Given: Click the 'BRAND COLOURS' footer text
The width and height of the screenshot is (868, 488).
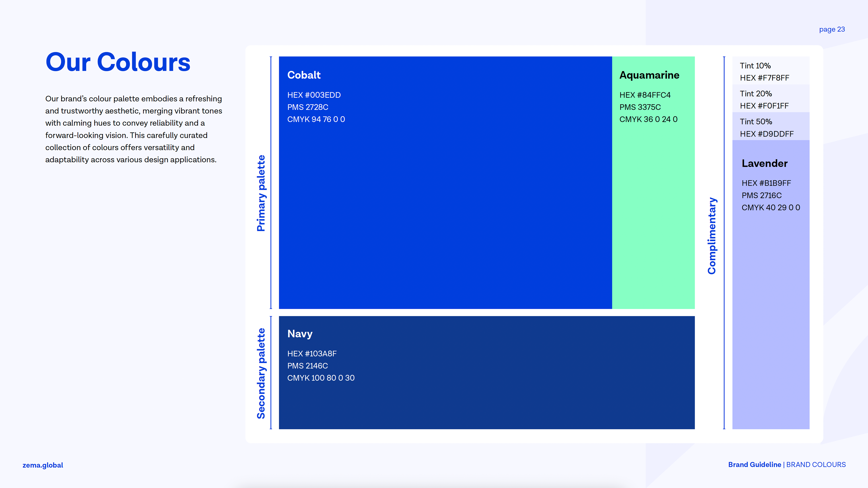Looking at the screenshot, I should 816,465.
